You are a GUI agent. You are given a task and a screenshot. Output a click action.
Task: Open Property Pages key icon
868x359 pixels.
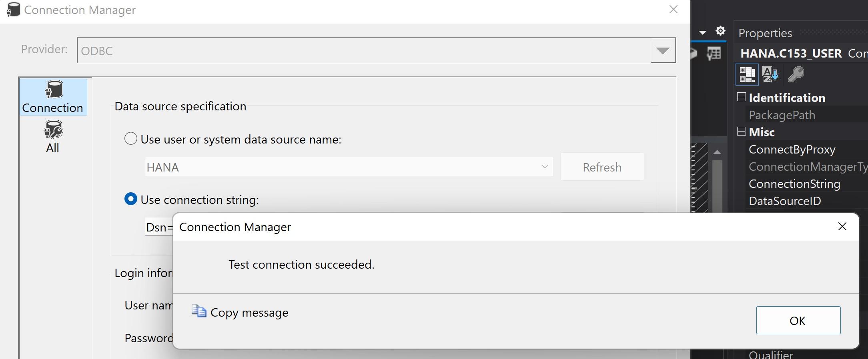[x=796, y=74]
